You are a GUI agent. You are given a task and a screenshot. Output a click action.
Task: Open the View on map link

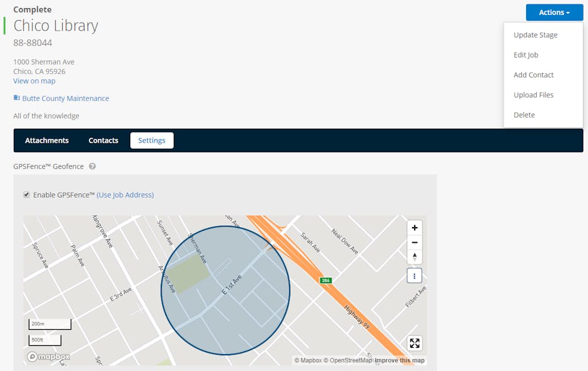coord(34,81)
